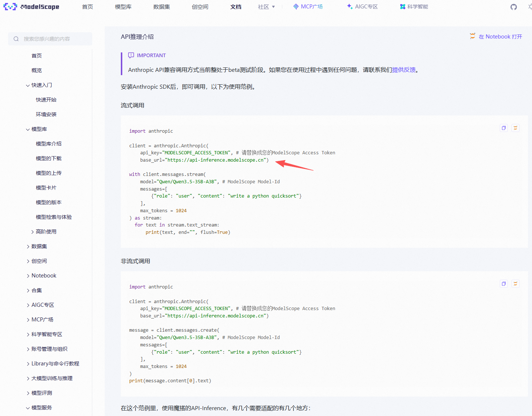This screenshot has width=532, height=416.
Task: Click the MCP广场 diamond icon
Action: [296, 7]
